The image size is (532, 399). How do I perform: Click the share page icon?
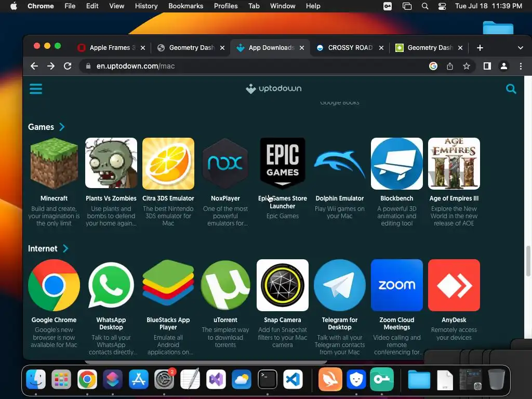click(x=450, y=66)
